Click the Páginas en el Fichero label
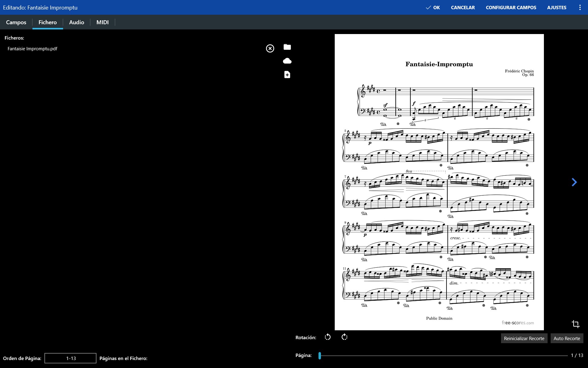This screenshot has width=588, height=368. 123,358
